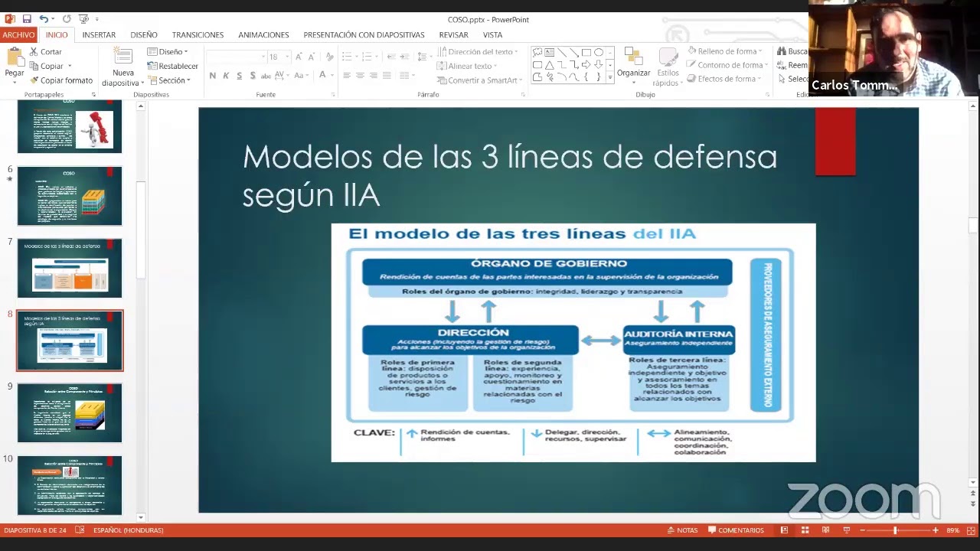Open spell check status icon
Viewport: 980px width, 551px height.
pyautogui.click(x=80, y=530)
